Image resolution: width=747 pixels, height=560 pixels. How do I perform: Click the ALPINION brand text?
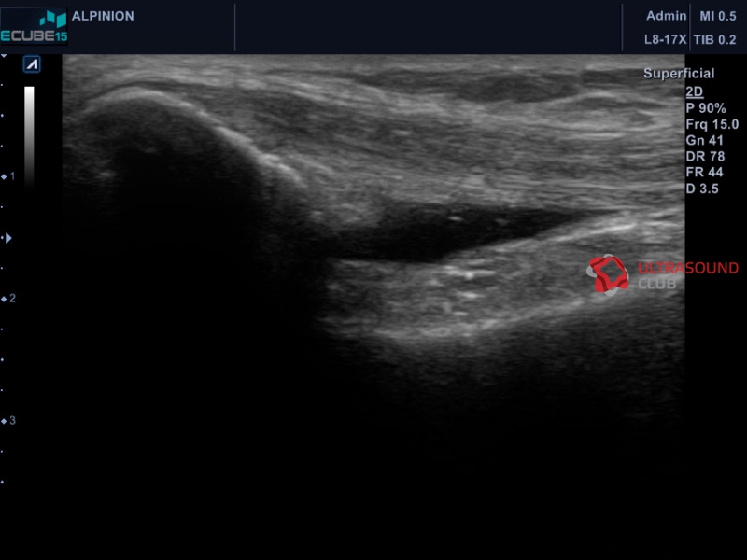coord(103,16)
